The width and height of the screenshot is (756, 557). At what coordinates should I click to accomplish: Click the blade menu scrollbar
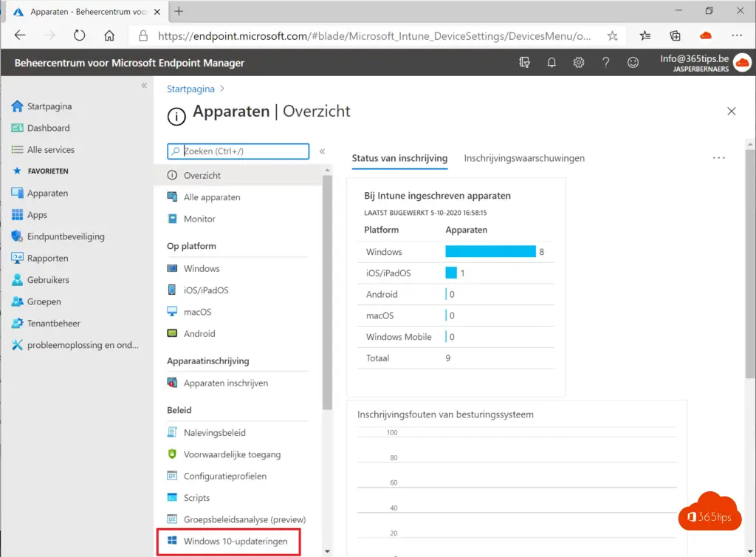point(327,293)
